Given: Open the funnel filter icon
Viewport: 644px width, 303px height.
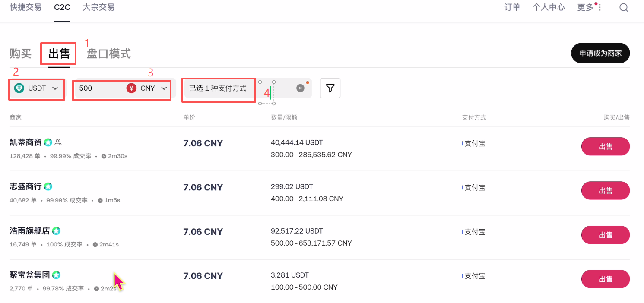Looking at the screenshot, I should [x=330, y=88].
